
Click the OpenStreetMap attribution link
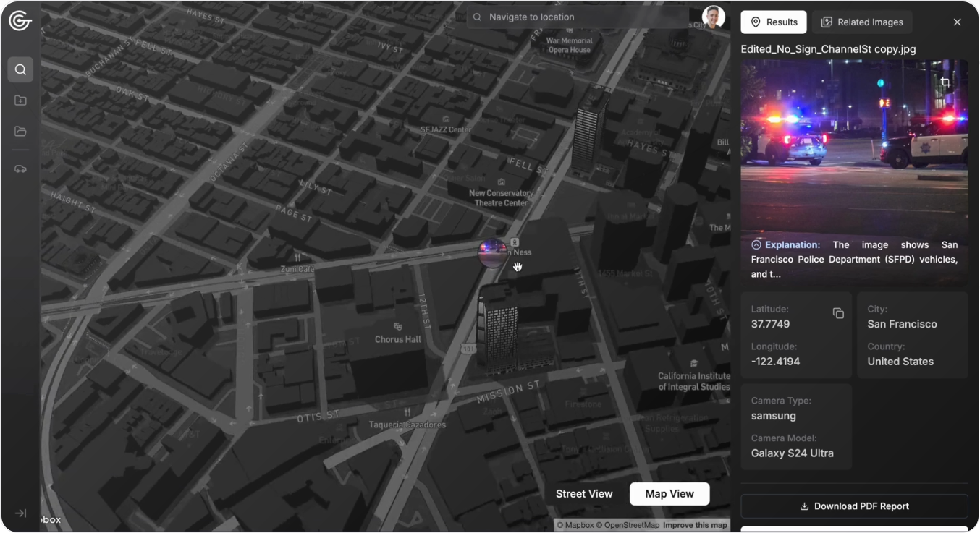[x=631, y=525]
